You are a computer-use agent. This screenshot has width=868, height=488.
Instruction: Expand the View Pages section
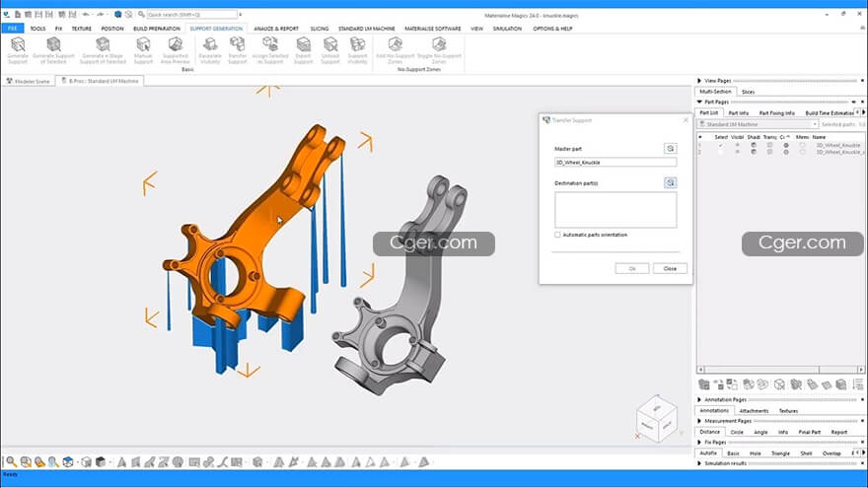pos(699,81)
